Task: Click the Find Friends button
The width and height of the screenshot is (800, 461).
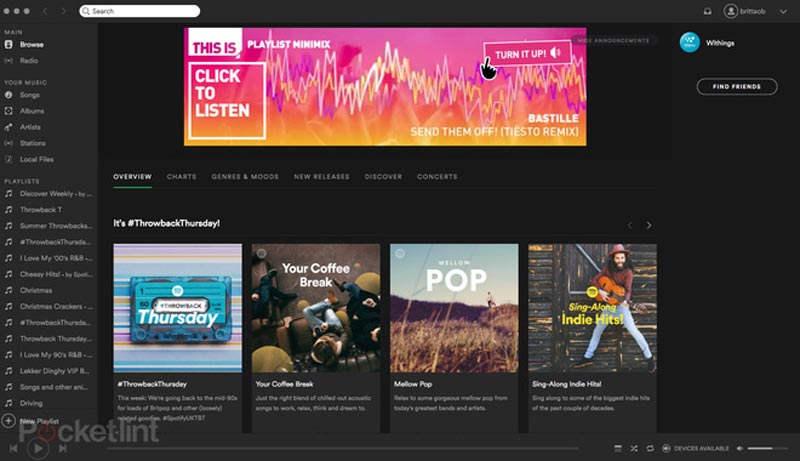Action: pos(736,87)
